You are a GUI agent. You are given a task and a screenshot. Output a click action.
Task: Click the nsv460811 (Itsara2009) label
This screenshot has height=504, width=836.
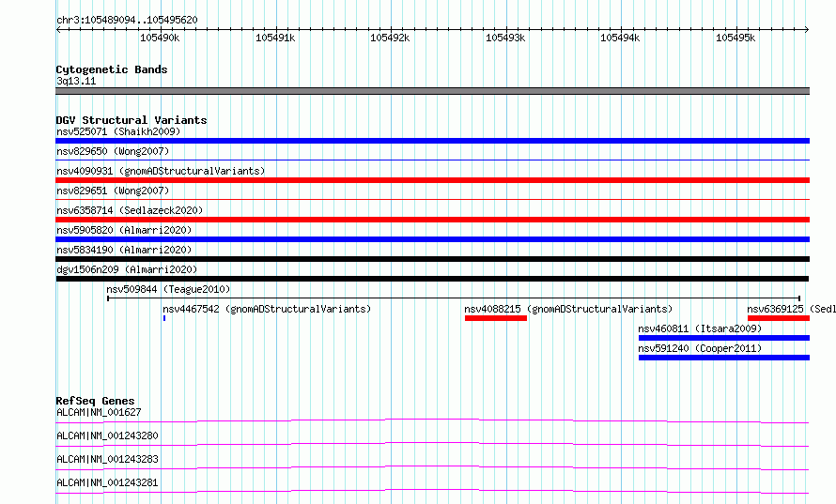700,328
